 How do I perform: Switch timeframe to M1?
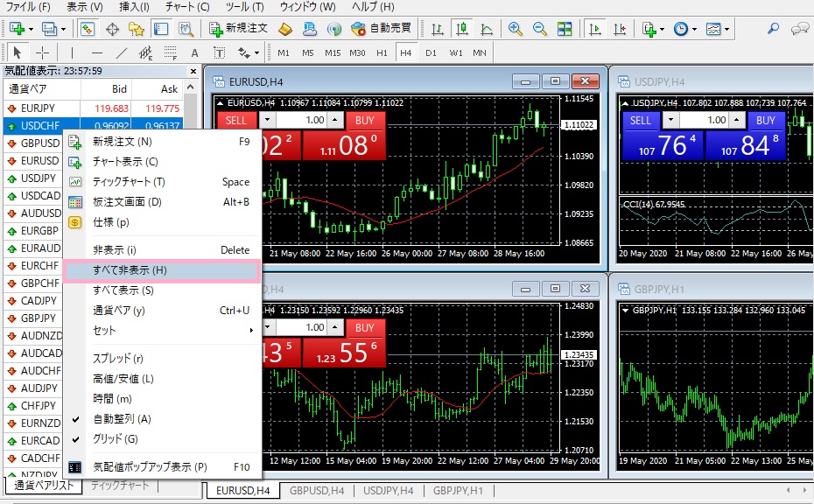pos(284,52)
